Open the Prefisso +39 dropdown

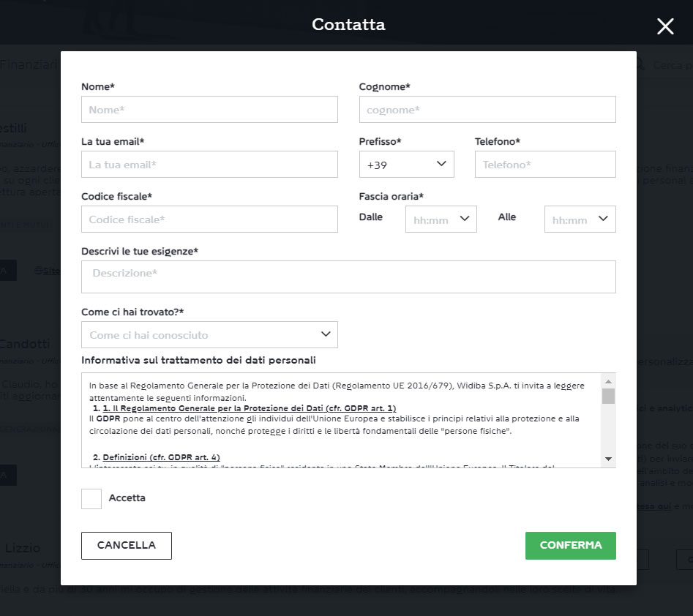(406, 165)
